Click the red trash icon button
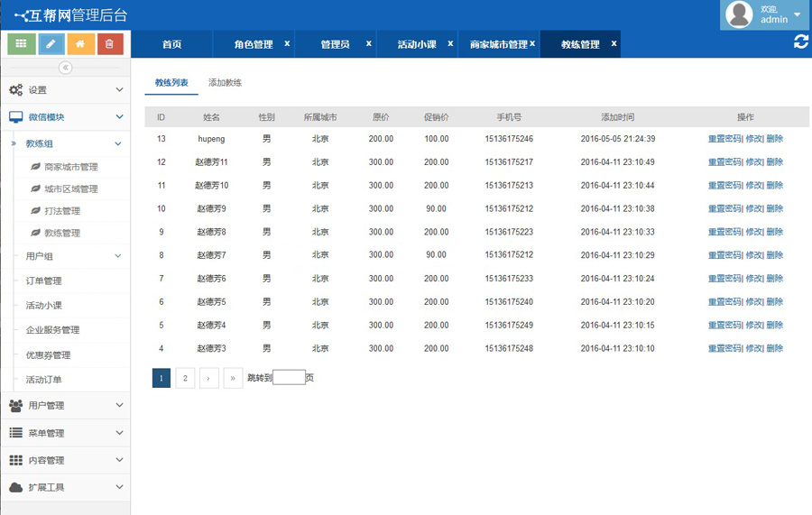The height and width of the screenshot is (515, 812). [110, 43]
